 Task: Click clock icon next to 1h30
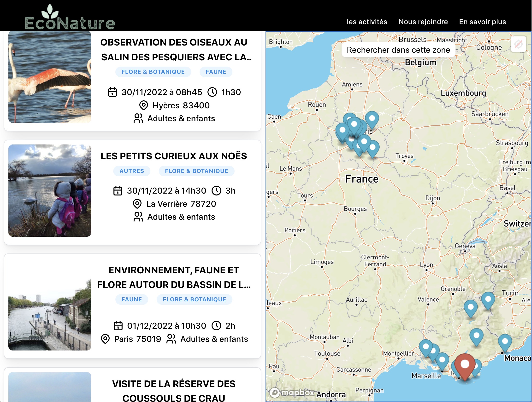click(212, 92)
